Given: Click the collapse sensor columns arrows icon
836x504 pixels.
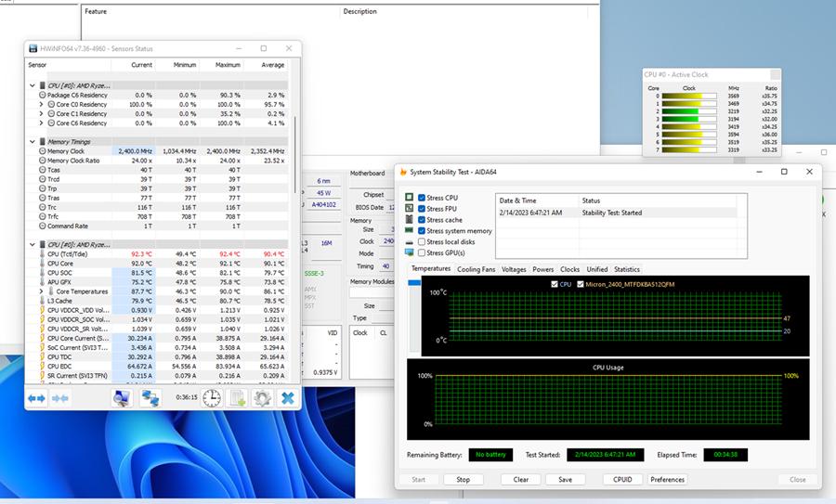Looking at the screenshot, I should pos(60,398).
